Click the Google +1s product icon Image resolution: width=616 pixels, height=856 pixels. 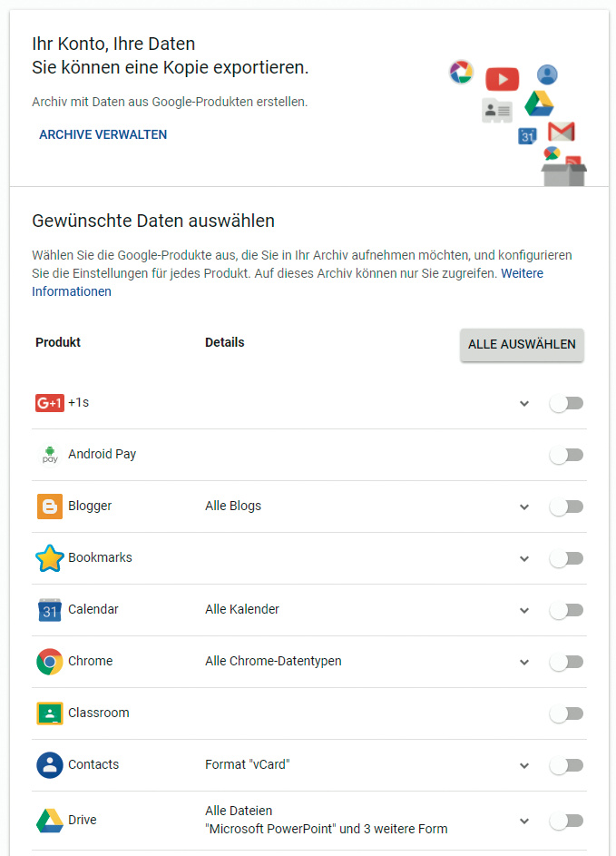coord(49,402)
